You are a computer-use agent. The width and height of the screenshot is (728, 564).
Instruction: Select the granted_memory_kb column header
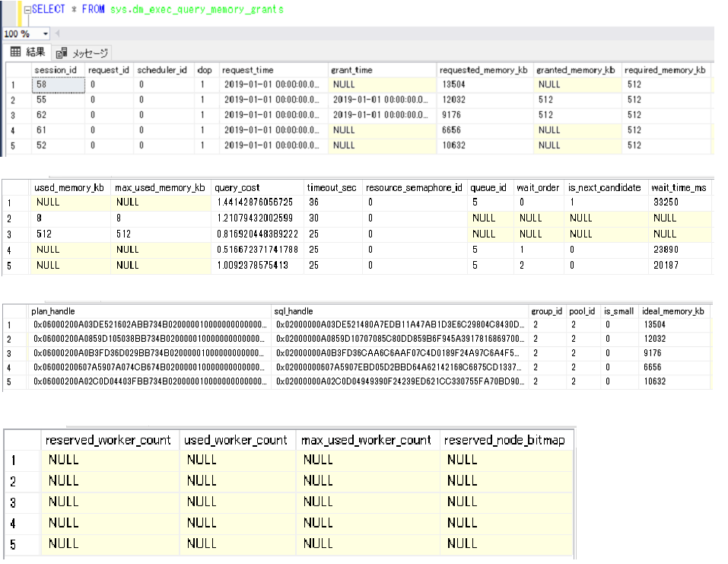pyautogui.click(x=577, y=70)
